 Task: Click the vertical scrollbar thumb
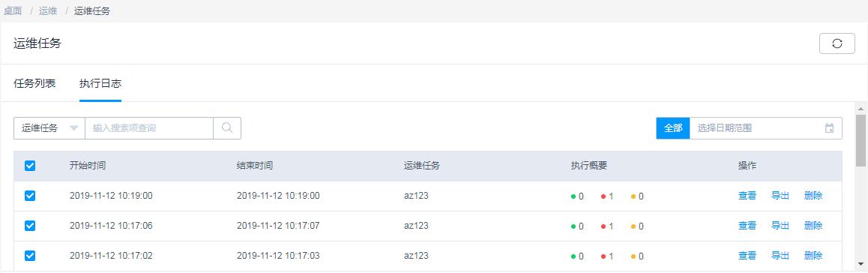pos(861,141)
